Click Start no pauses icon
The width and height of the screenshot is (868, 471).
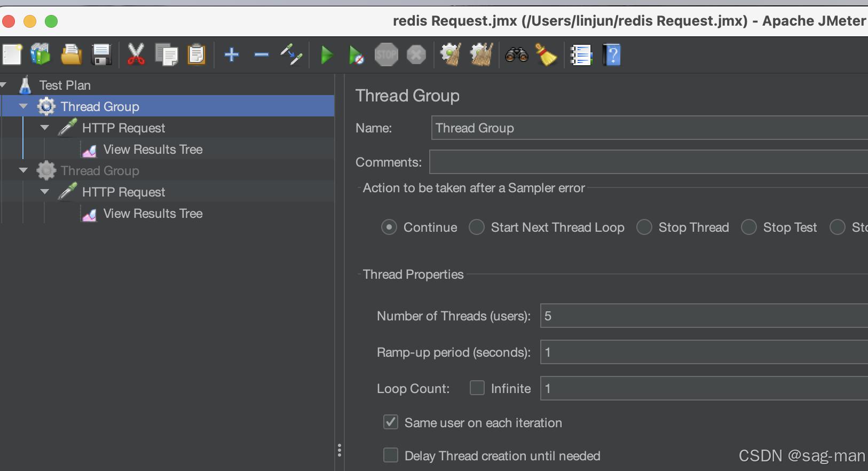coord(356,54)
